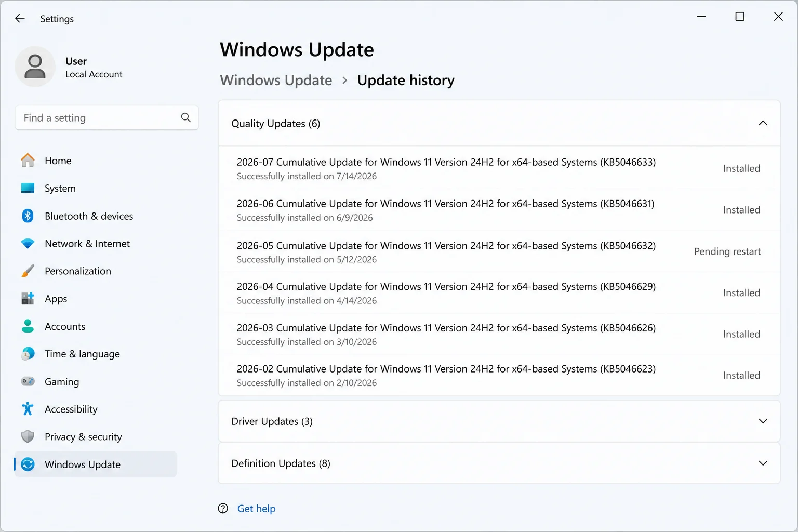798x532 pixels.
Task: Click the 2026-05 Cumulative Update KB5046632 title
Action: tap(446, 245)
